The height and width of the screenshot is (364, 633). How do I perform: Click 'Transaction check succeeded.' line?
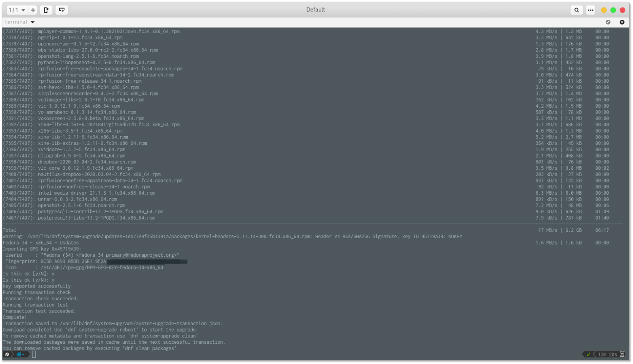(x=41, y=299)
